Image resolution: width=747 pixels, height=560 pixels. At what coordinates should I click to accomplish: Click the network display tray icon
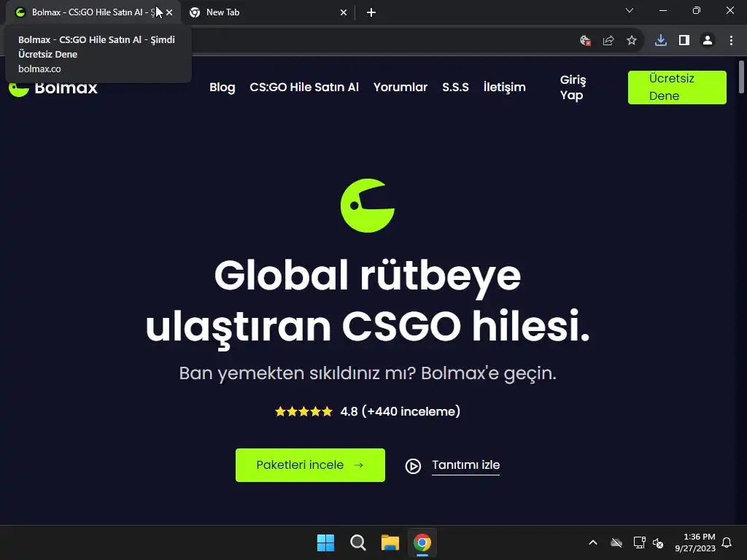pyautogui.click(x=639, y=542)
